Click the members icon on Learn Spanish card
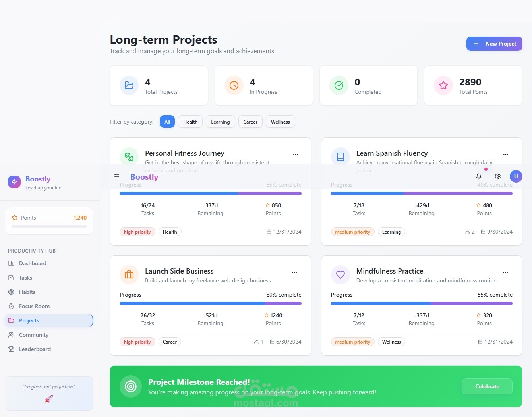Viewport: 532px width, 417px height. coord(468,232)
